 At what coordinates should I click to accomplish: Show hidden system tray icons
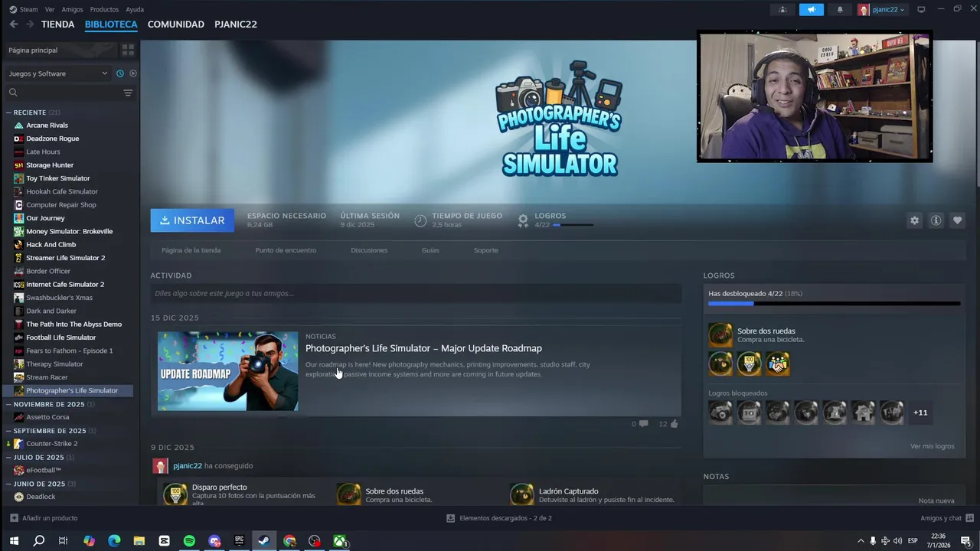tap(861, 541)
